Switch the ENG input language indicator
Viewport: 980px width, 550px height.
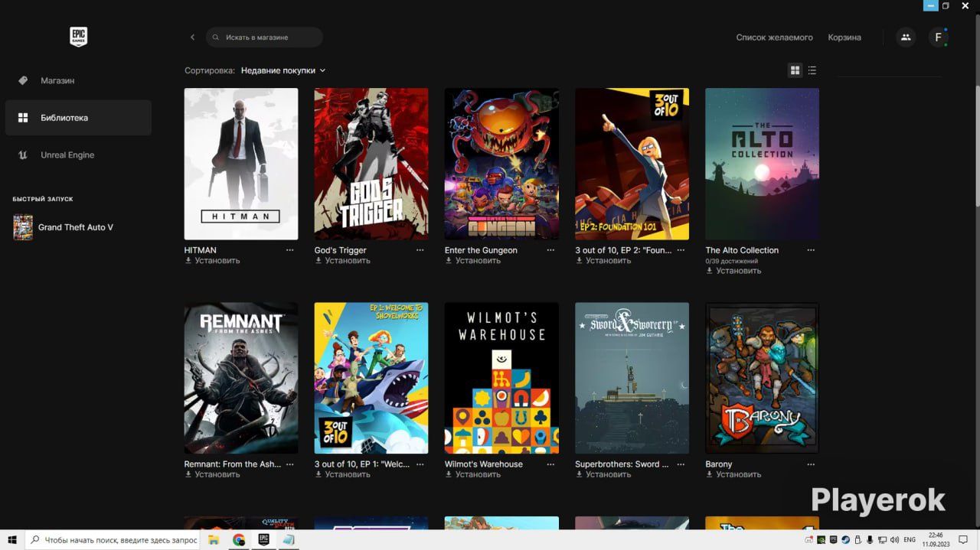[x=910, y=539]
